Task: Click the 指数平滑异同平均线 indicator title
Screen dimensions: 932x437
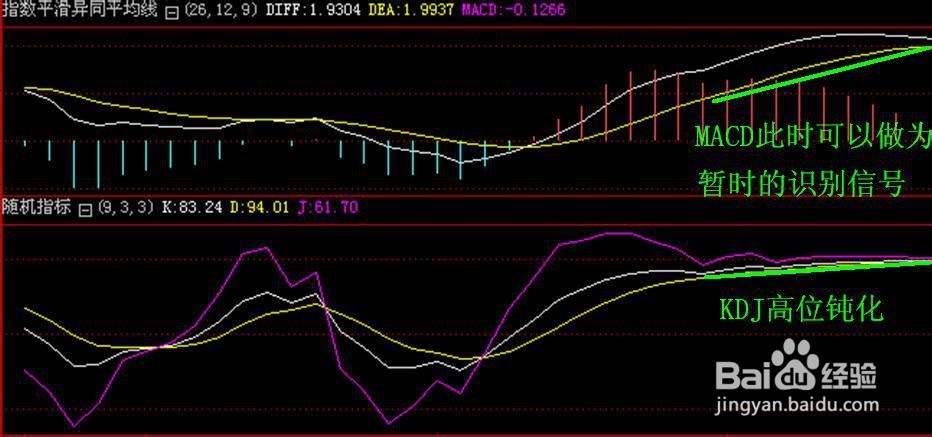Action: point(82,10)
